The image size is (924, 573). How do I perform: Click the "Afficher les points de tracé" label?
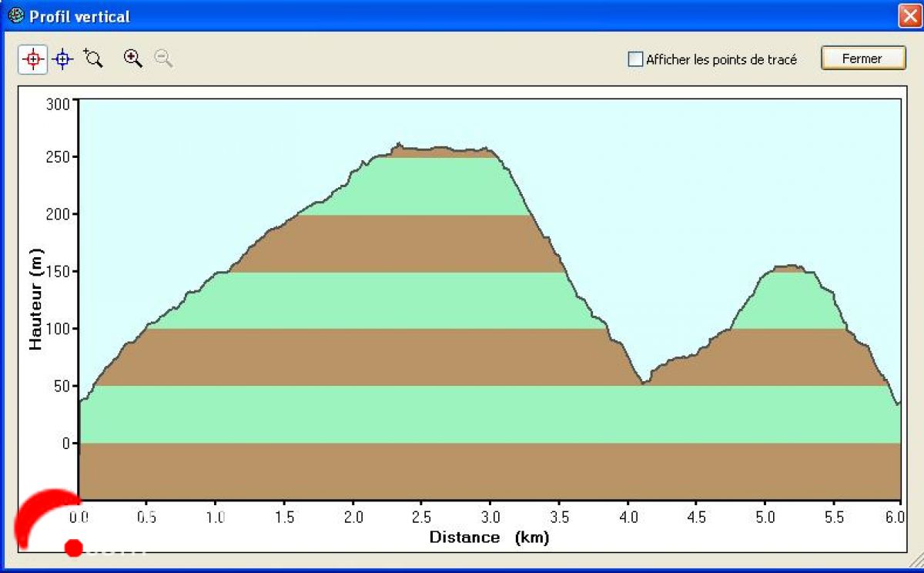pos(721,59)
